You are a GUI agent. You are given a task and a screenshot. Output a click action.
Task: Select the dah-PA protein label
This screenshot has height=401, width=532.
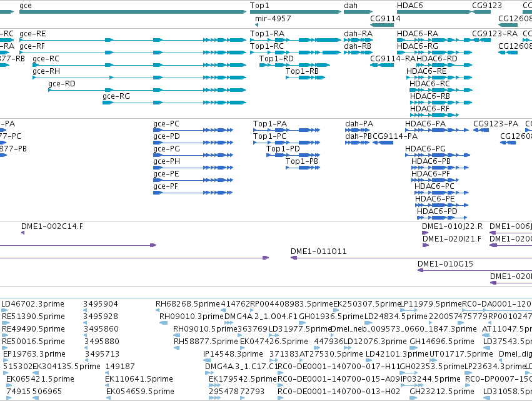(x=359, y=124)
